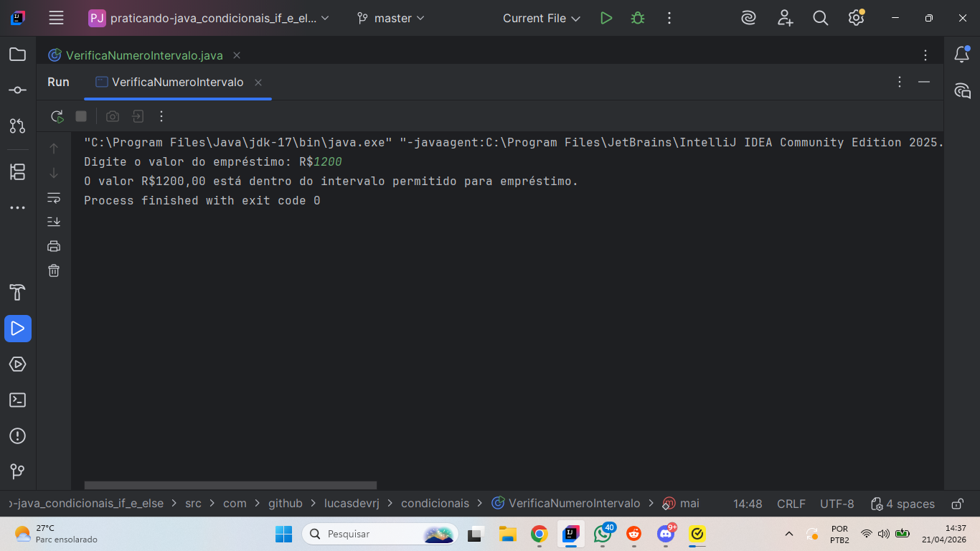This screenshot has width=980, height=551.
Task: Click the CRLF line separator selector
Action: tap(791, 504)
